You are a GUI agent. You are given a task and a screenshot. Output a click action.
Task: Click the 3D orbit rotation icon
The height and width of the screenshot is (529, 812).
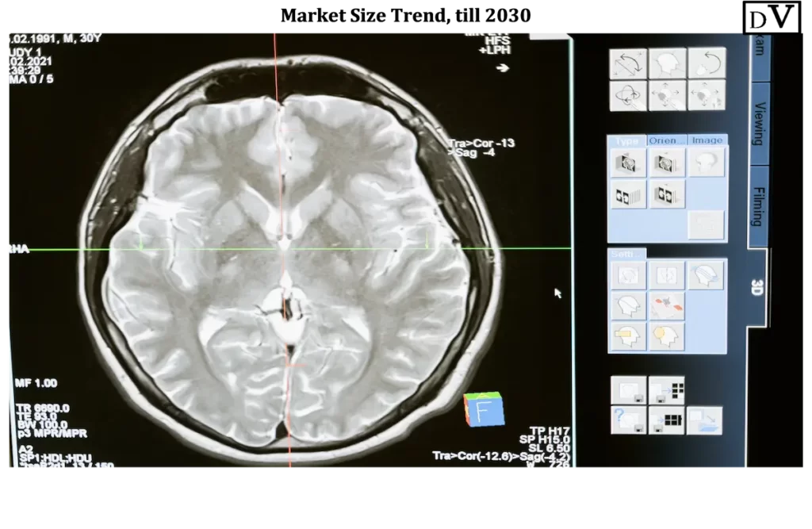click(x=628, y=96)
